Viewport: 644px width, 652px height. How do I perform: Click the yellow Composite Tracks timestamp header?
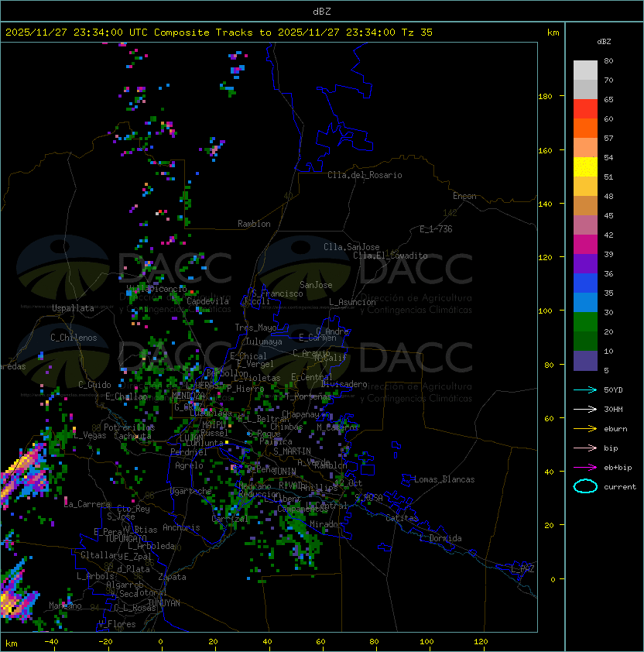click(219, 33)
